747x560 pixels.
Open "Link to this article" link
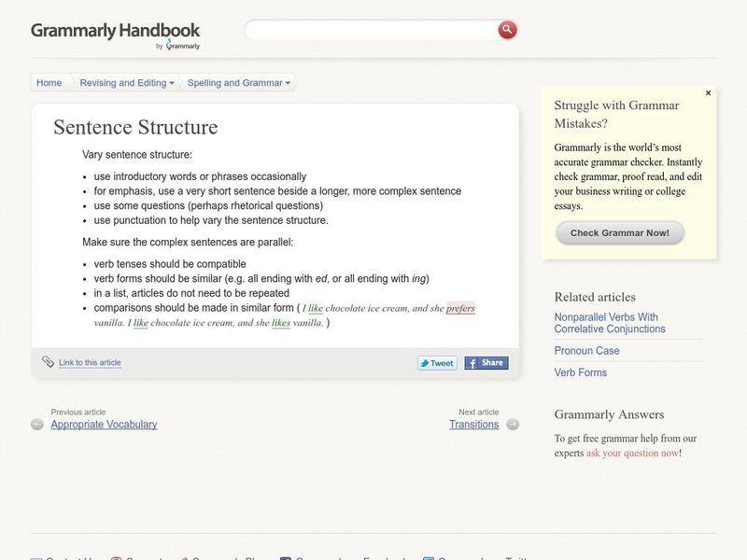tap(90, 363)
